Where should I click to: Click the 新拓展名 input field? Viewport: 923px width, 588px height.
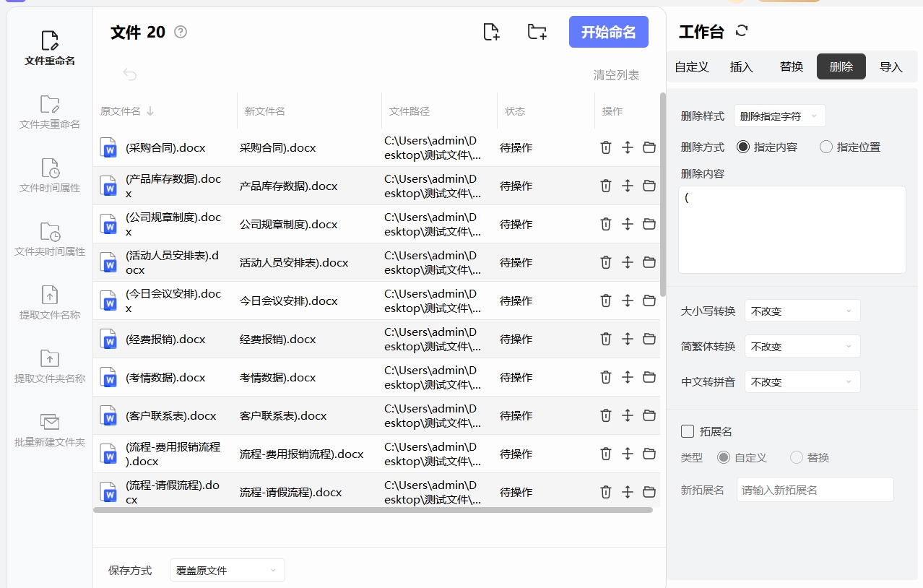815,489
